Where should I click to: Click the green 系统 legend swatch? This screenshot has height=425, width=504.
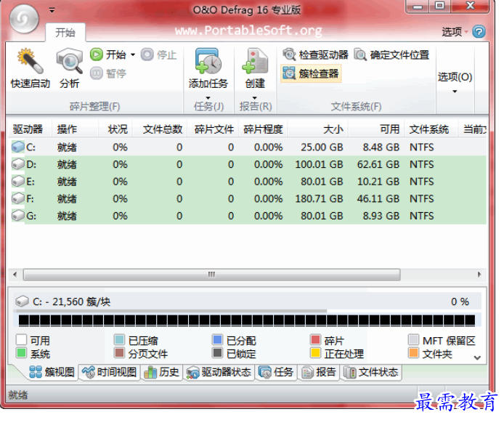21,352
